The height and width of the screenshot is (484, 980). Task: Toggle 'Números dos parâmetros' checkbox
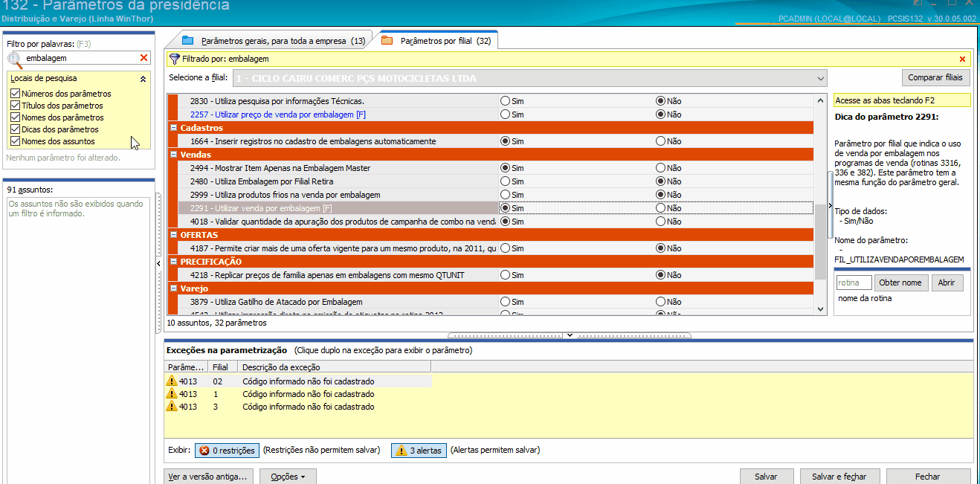[15, 94]
